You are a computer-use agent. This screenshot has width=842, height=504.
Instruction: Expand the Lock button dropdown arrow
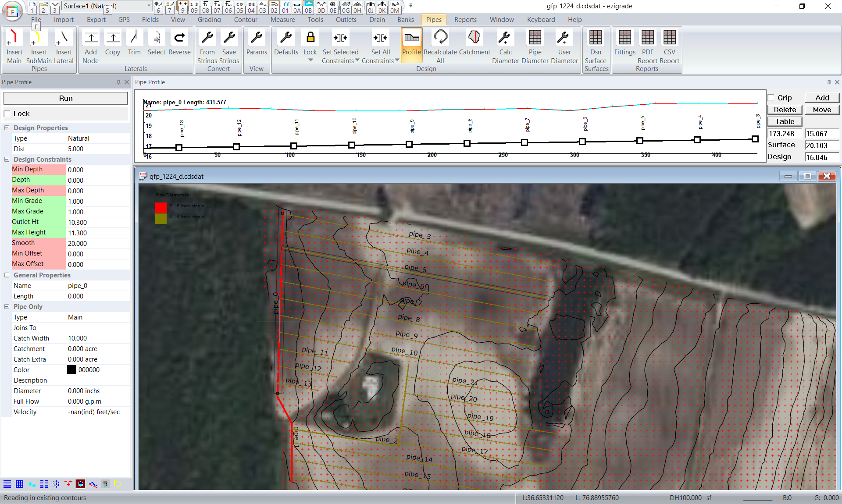pyautogui.click(x=310, y=60)
